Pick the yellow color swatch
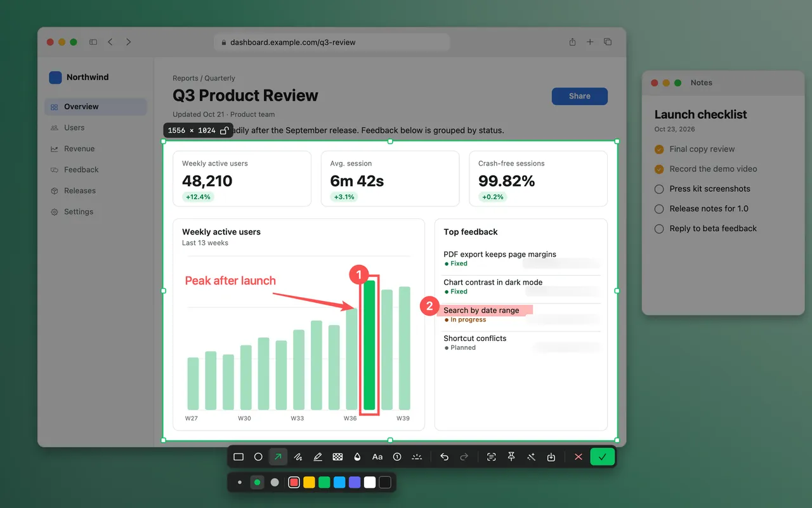Viewport: 812px width, 508px height. (309, 483)
